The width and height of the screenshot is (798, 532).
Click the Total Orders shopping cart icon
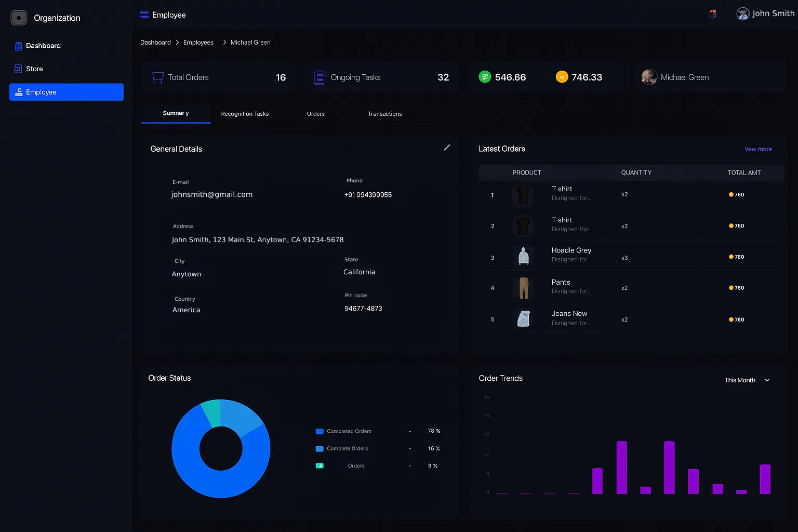[x=157, y=77]
